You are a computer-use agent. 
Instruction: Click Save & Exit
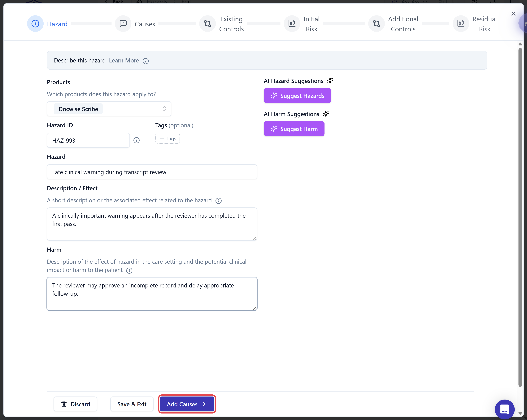point(132,404)
